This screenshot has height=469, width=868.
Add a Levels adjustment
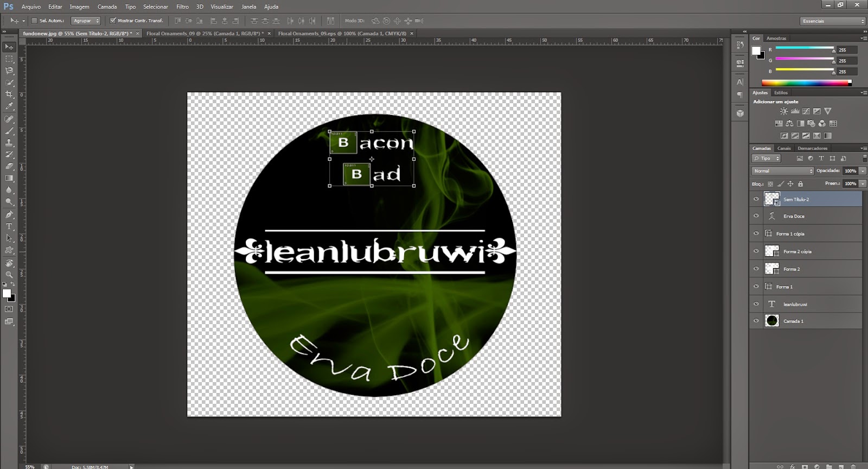click(x=795, y=111)
